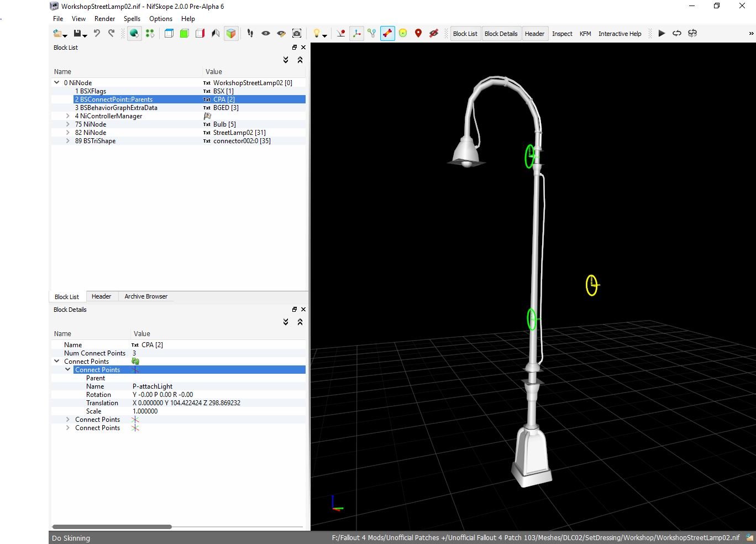This screenshot has height=544, width=756.
Task: Click the lightbulb lighting icon
Action: pos(316,34)
